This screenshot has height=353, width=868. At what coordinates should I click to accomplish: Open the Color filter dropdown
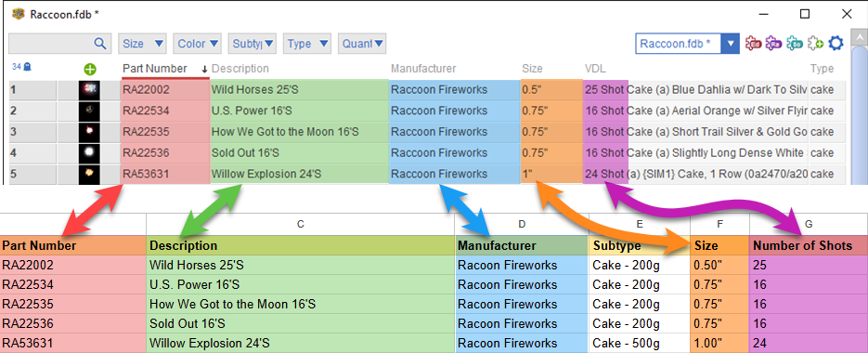point(197,44)
